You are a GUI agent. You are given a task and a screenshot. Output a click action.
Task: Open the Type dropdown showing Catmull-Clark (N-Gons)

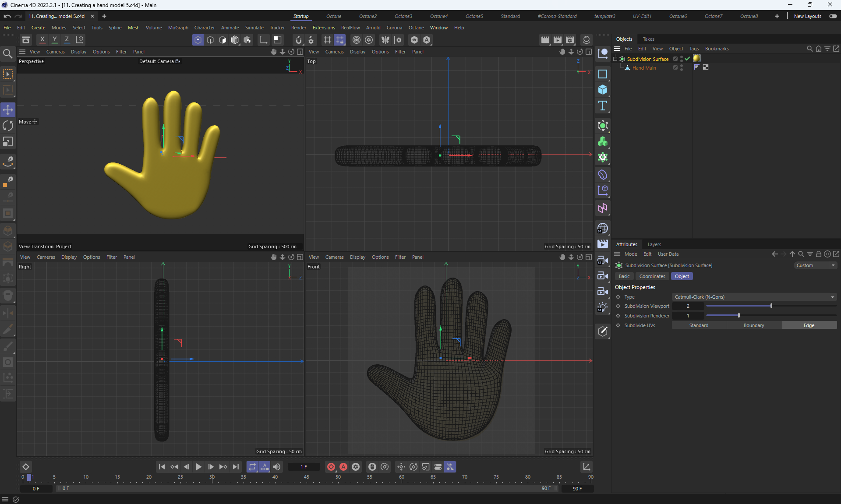click(753, 297)
